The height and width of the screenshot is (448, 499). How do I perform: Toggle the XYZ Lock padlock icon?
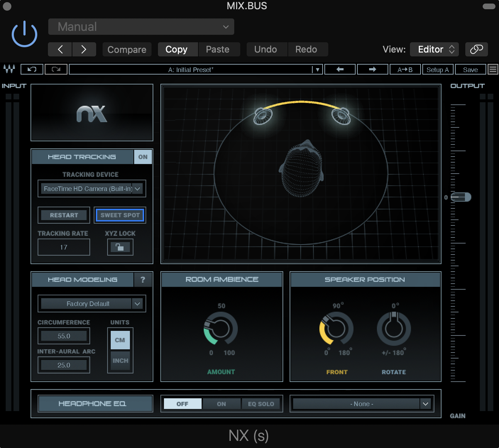pos(120,247)
